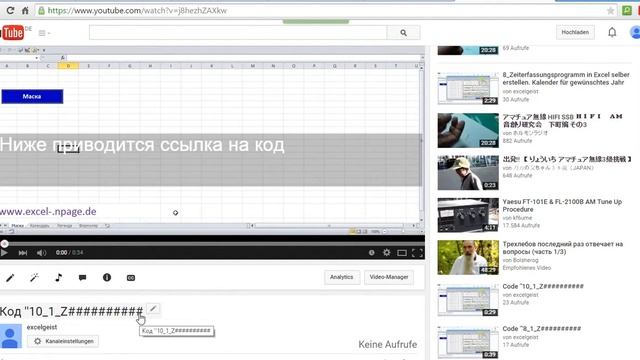Open the subtitles CC icon
The image size is (640, 360).
(131, 278)
